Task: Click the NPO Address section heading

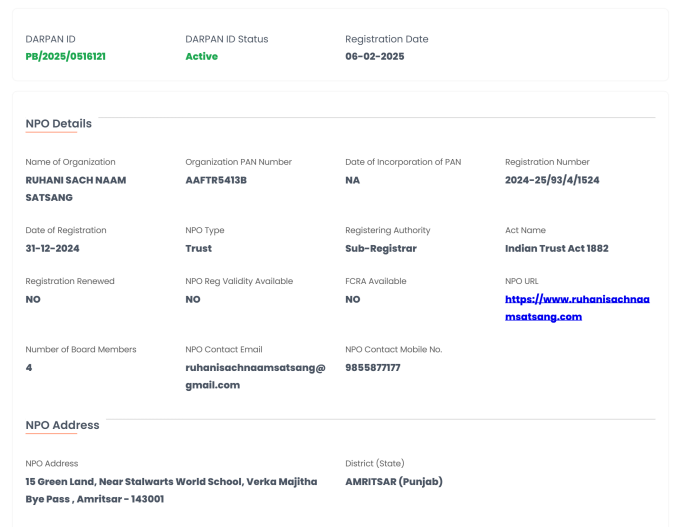Action: coord(62,425)
